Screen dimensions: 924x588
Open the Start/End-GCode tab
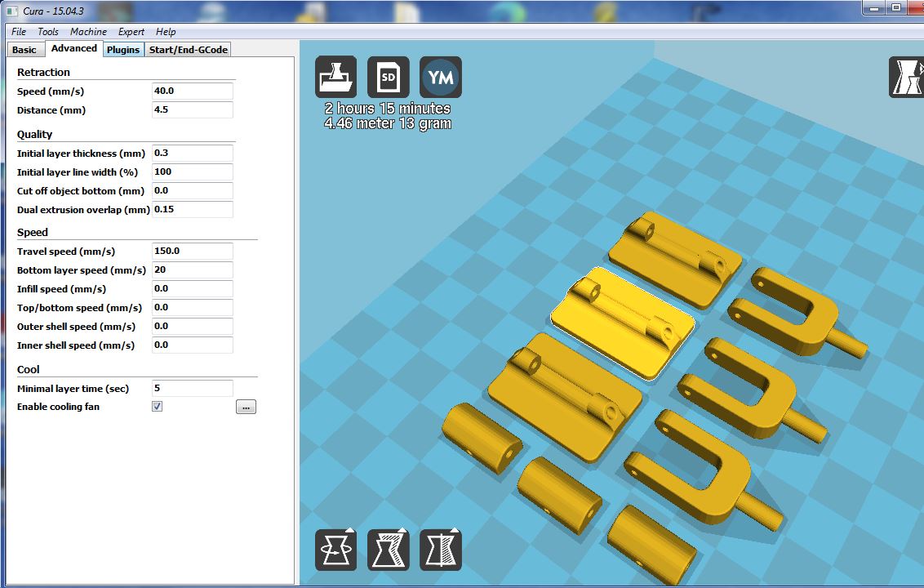click(x=188, y=50)
